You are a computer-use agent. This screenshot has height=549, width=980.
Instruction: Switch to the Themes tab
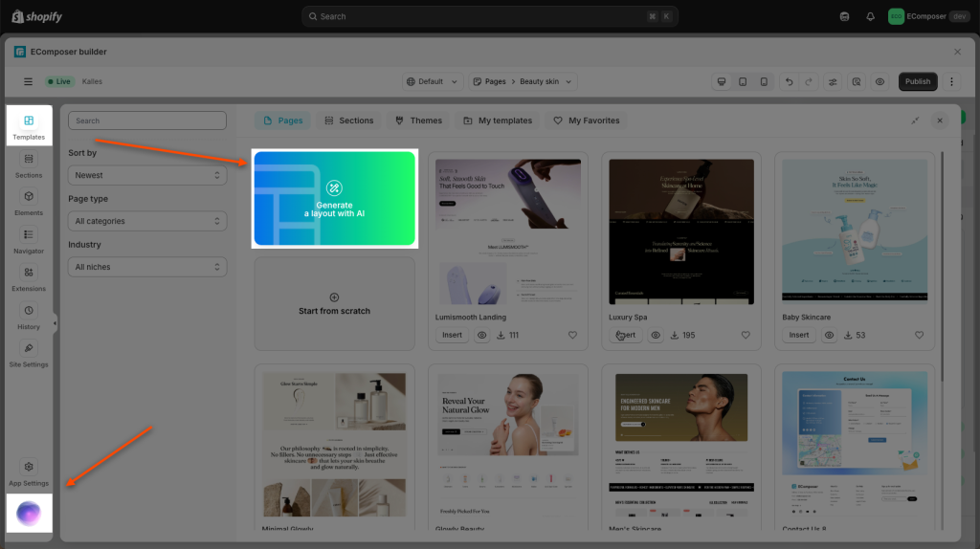(x=418, y=121)
